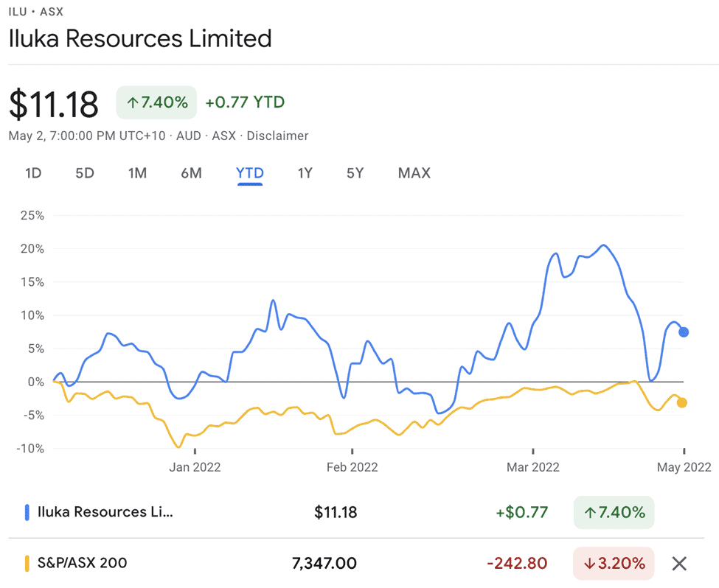Choose the 5Y range tab
The width and height of the screenshot is (719, 588).
coord(355,173)
